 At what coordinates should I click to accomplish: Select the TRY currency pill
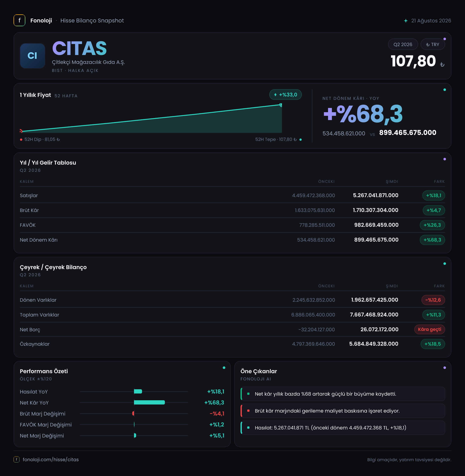432,44
